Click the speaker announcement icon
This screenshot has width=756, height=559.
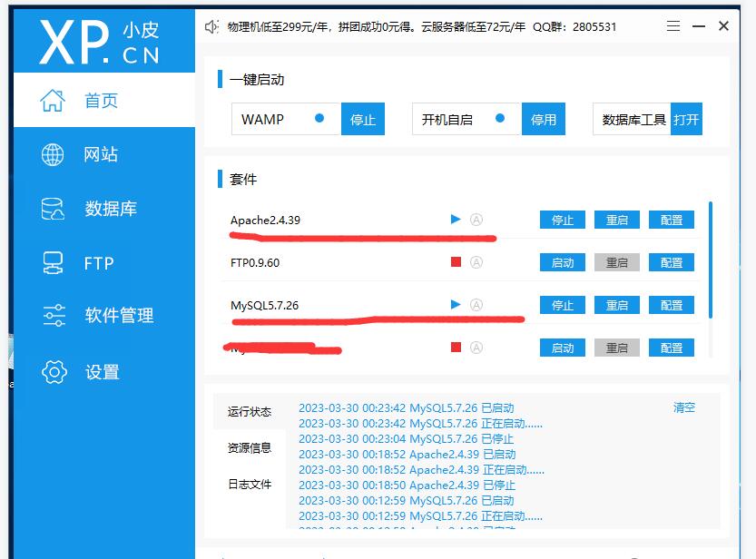pyautogui.click(x=211, y=26)
